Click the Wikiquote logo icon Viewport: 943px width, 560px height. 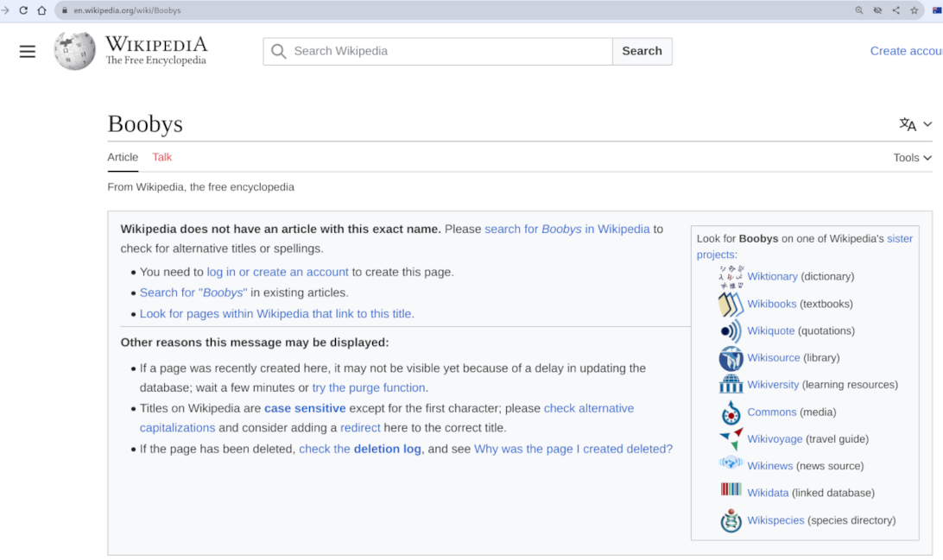coord(731,331)
